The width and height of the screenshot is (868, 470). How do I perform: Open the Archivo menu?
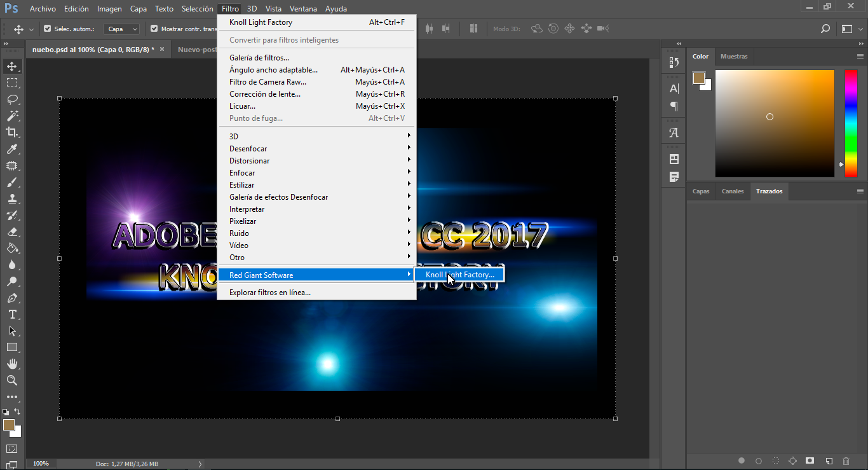[x=43, y=9]
